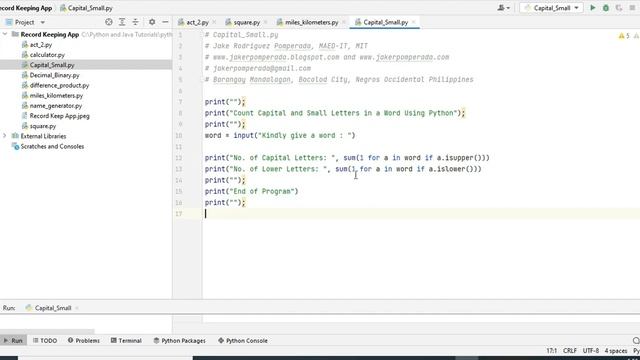Click the "End of Program" print line
This screenshot has width=640, height=360.
pos(251,191)
